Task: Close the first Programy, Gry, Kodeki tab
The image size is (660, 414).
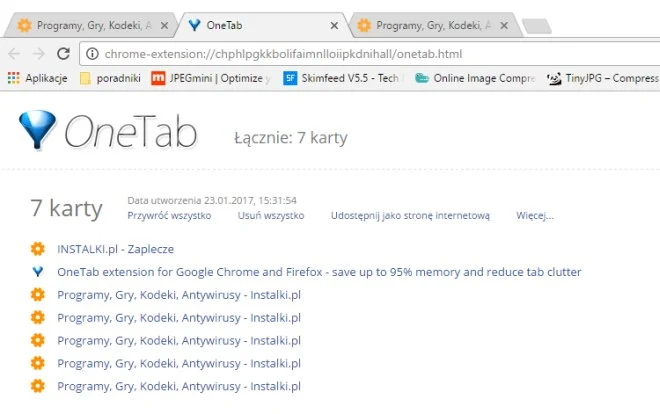Action: [x=164, y=26]
